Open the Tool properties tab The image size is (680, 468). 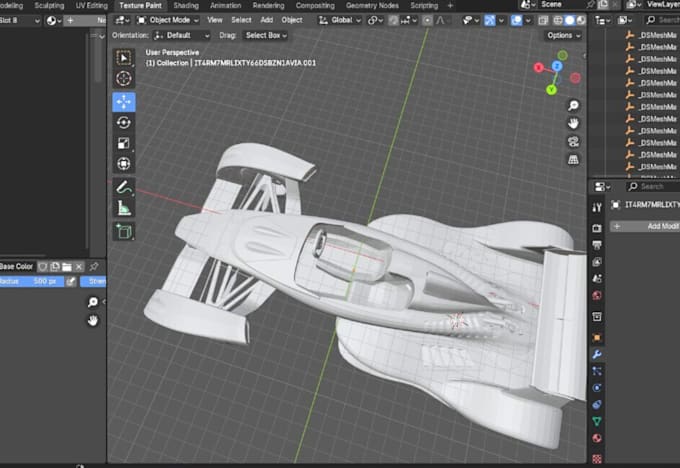[x=597, y=208]
